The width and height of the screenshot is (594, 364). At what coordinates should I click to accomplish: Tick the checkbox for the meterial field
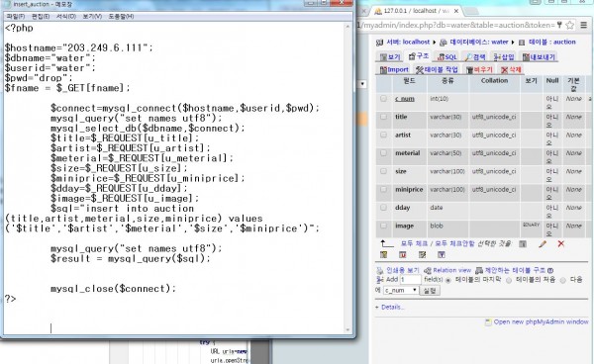click(x=383, y=153)
